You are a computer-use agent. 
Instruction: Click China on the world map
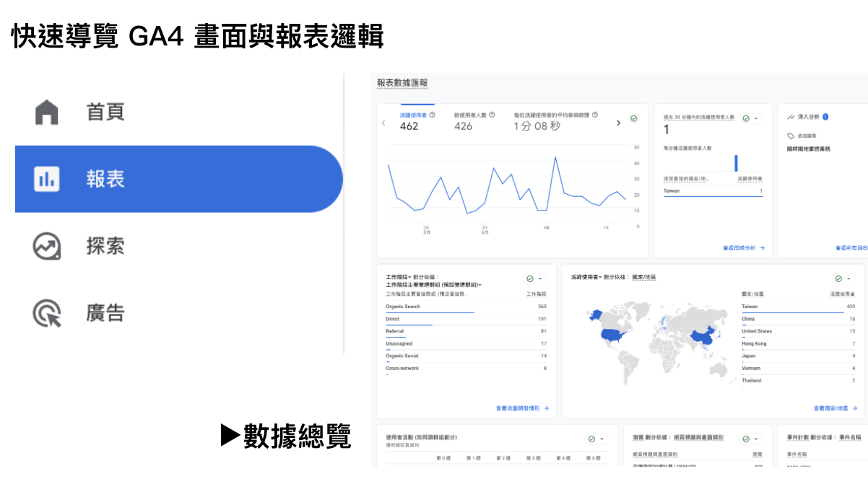tap(703, 338)
